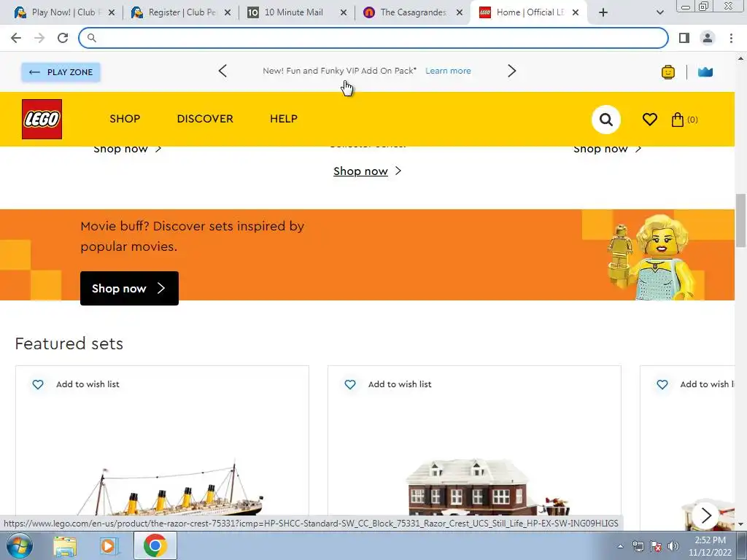Open Chrome side panel icon

pyautogui.click(x=684, y=38)
